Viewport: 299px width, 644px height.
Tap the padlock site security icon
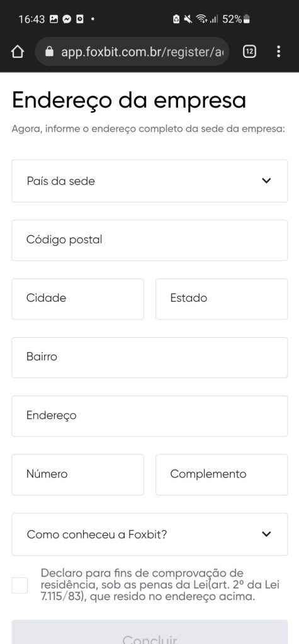49,52
